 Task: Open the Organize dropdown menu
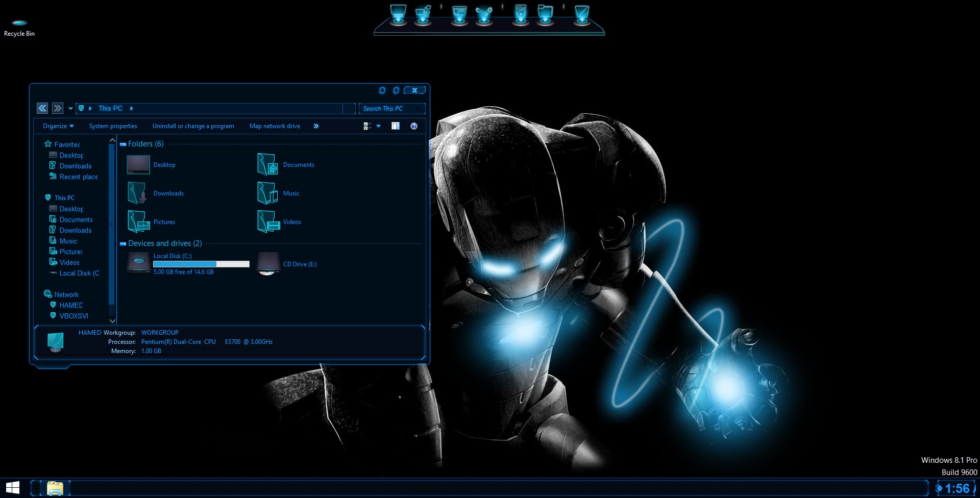click(58, 126)
